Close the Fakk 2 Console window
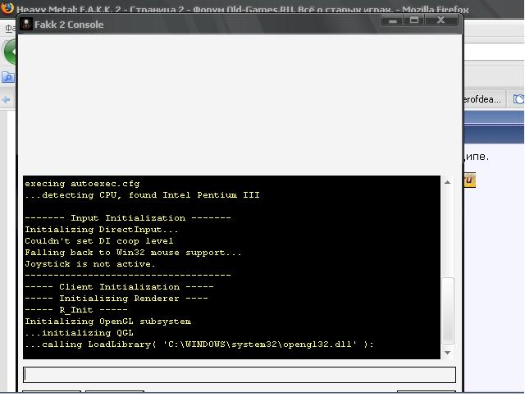 (x=441, y=21)
